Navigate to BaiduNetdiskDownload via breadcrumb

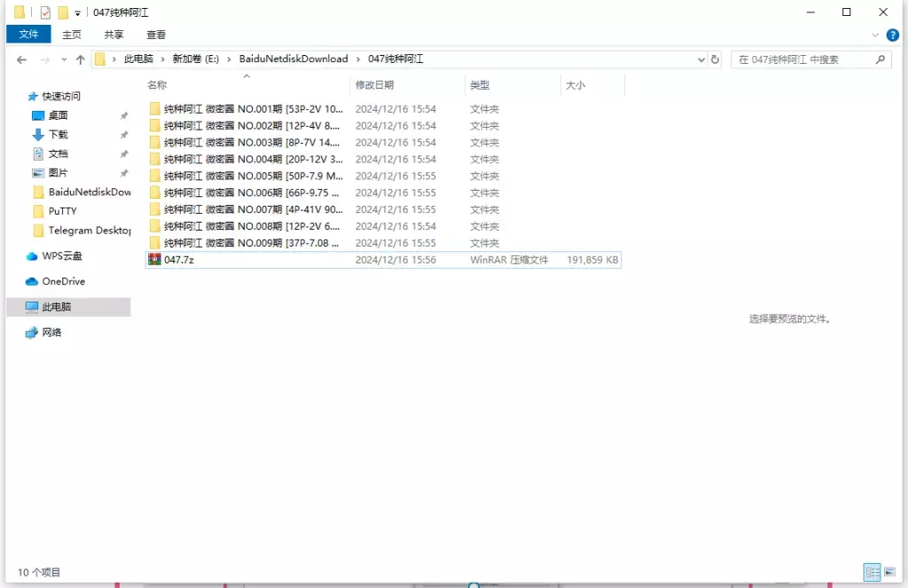tap(294, 59)
